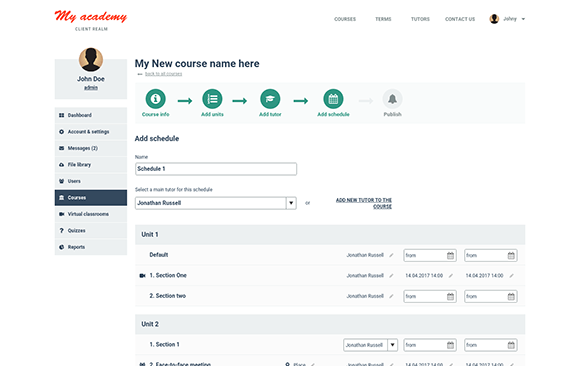Viewport: 580px width, 366px height.
Task: Open the main tutor dropdown Jonathan Russell
Action: pos(216,203)
